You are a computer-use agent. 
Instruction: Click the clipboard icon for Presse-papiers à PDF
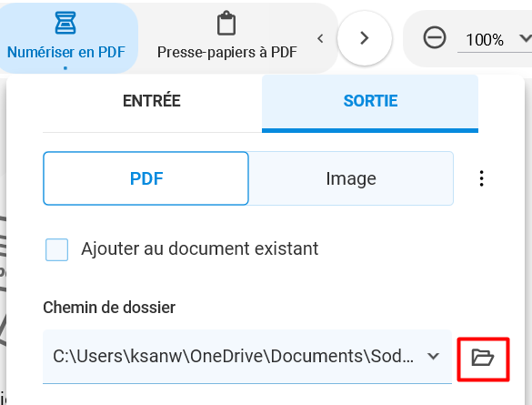[x=226, y=23]
